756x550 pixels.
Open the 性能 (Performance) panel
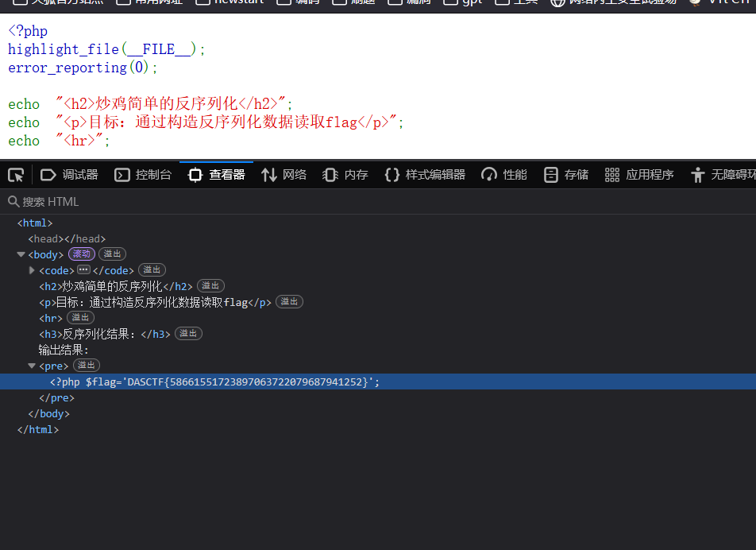[503, 174]
